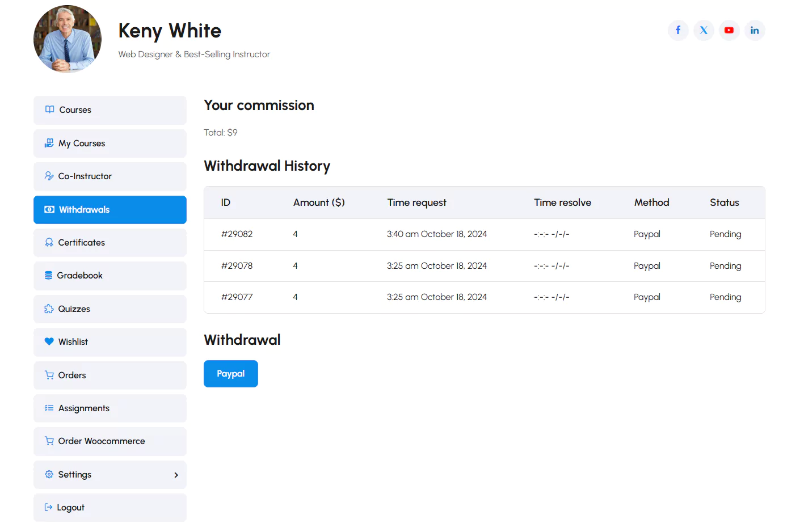Open the Co-Instructor page
Screen dimensions: 800x532
point(110,176)
